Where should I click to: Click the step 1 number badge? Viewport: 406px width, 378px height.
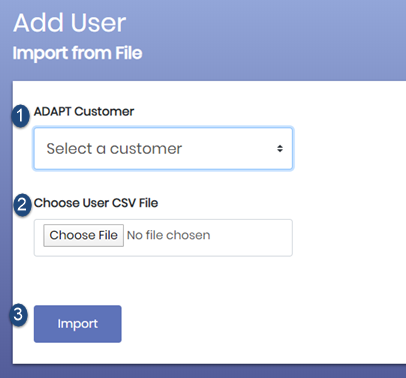coord(21,116)
